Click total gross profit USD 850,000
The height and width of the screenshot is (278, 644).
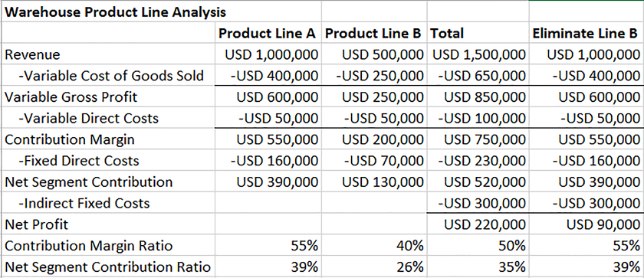(485, 97)
